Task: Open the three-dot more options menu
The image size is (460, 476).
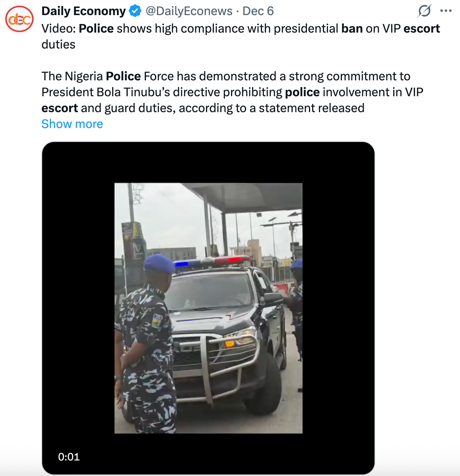Action: (446, 11)
